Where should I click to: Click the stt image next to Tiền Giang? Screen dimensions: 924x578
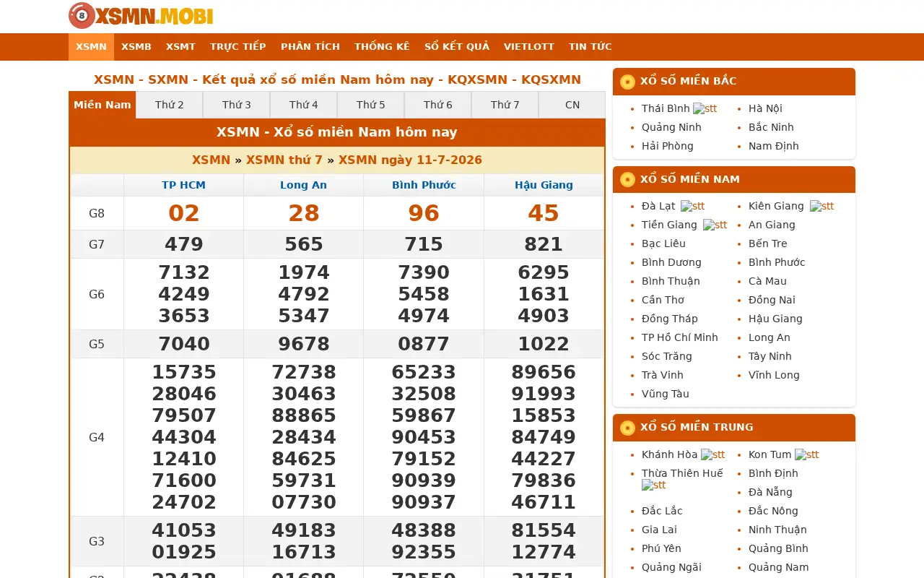click(x=715, y=225)
